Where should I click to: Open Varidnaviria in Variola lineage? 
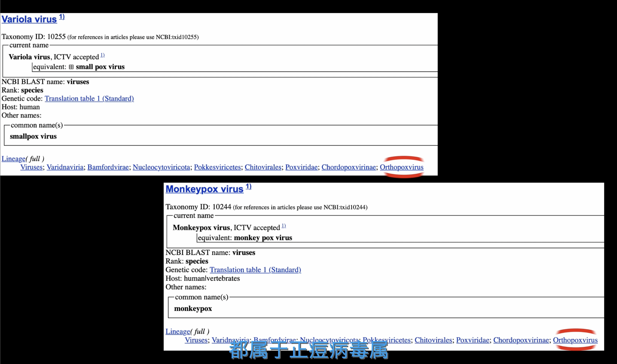[65, 167]
